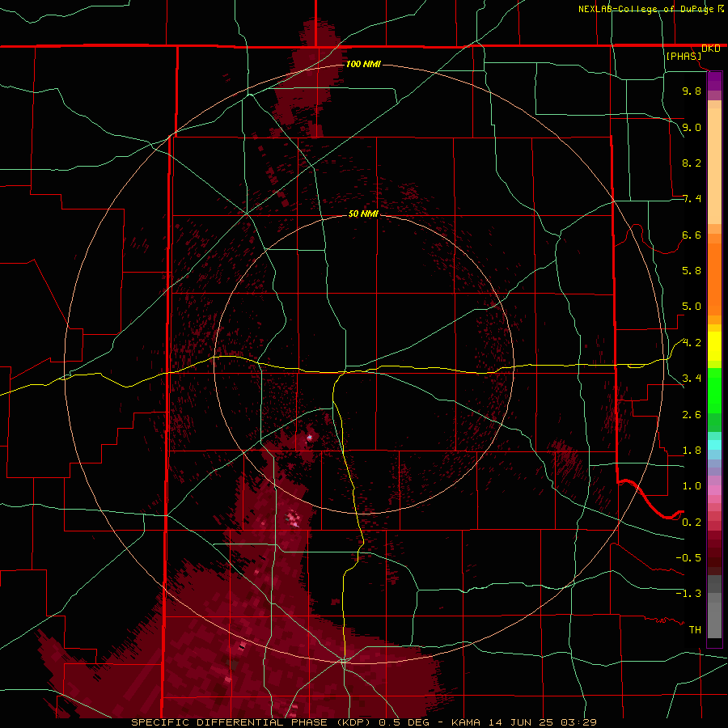Click the 8.2 value on the color scale

pyautogui.click(x=692, y=163)
